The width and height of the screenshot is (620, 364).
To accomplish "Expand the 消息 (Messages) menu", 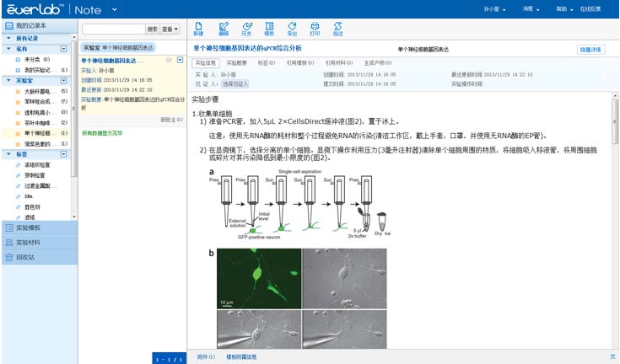I will 531,8.
